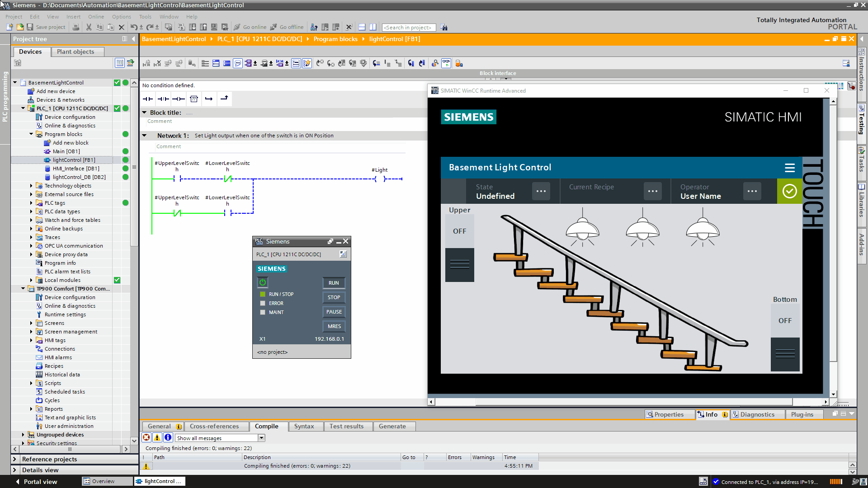Select the Cross-references tab in bottom panel

click(214, 426)
